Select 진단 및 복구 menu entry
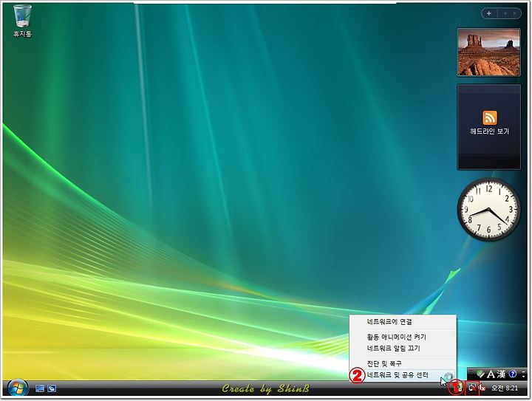The image size is (532, 401). (403, 363)
